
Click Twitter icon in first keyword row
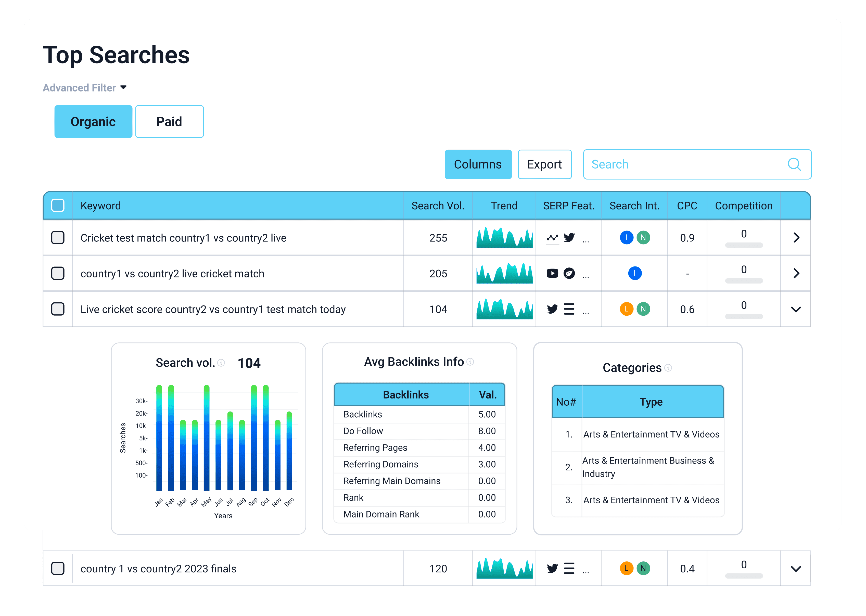coord(569,238)
